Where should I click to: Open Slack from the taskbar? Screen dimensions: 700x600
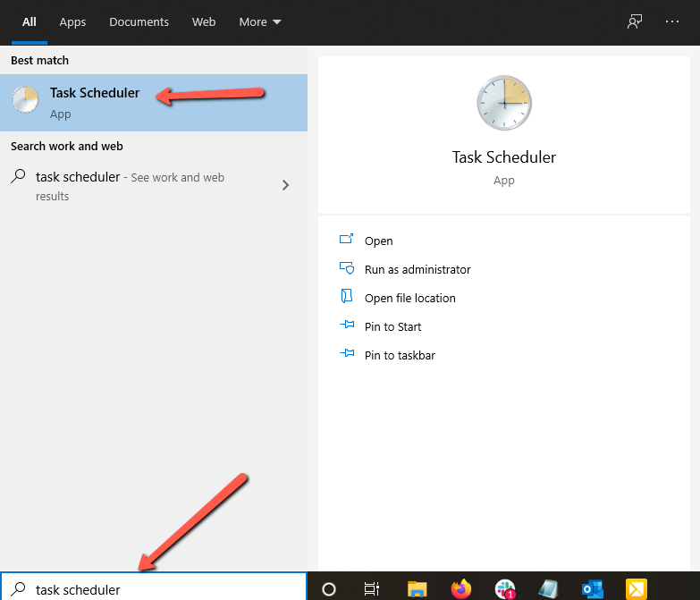click(505, 588)
